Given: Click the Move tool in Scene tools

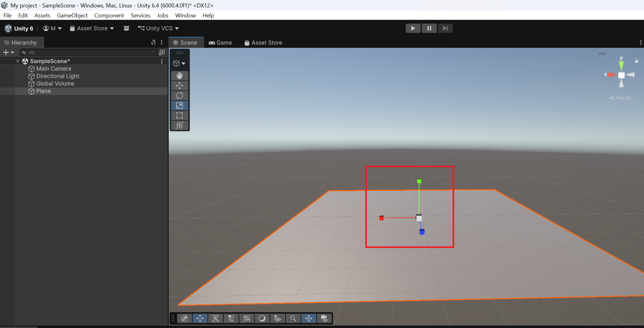Looking at the screenshot, I should [180, 86].
